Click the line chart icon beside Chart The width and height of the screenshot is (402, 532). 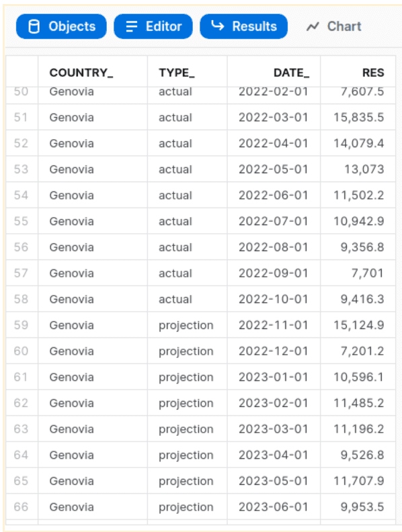coord(313,26)
